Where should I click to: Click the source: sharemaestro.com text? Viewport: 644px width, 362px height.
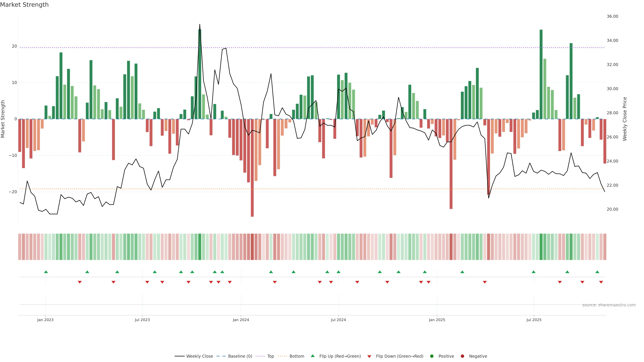(x=609, y=305)
